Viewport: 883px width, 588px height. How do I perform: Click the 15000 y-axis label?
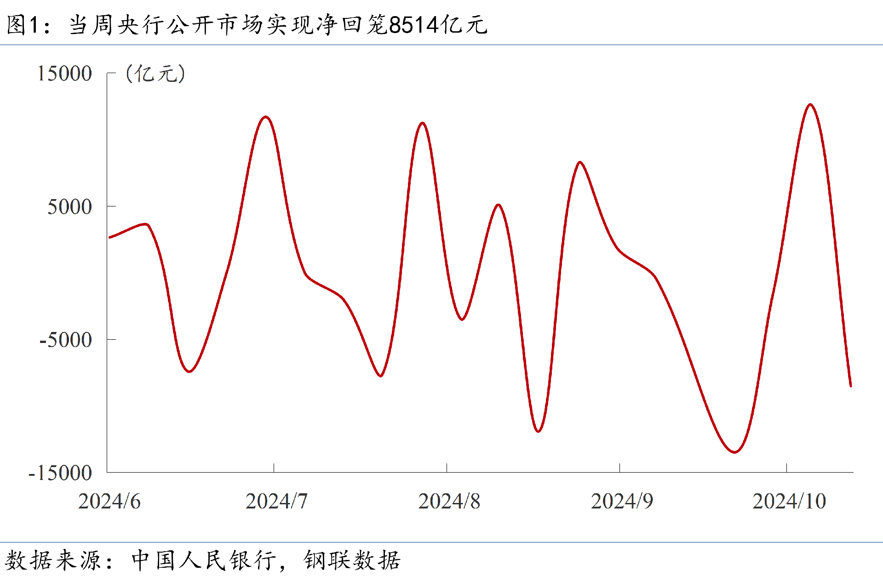(64, 74)
